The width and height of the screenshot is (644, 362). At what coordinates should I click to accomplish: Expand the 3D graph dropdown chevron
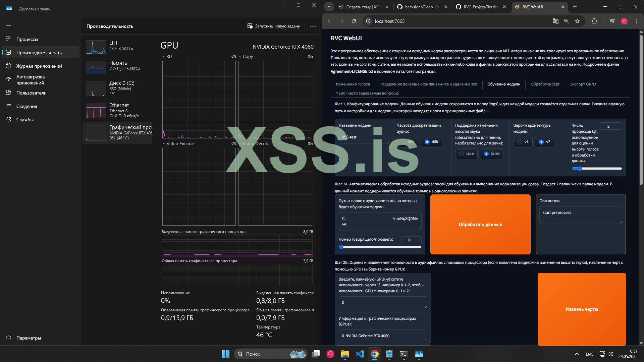click(164, 57)
